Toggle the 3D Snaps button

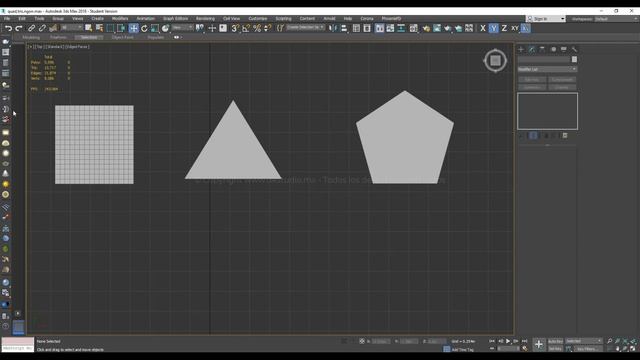click(x=235, y=28)
